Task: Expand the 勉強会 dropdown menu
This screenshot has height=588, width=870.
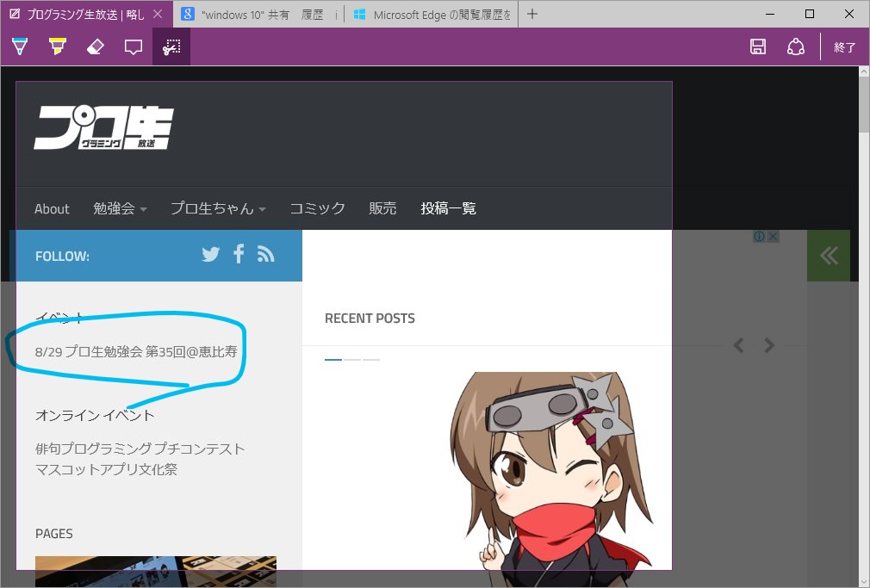Action: pyautogui.click(x=120, y=208)
